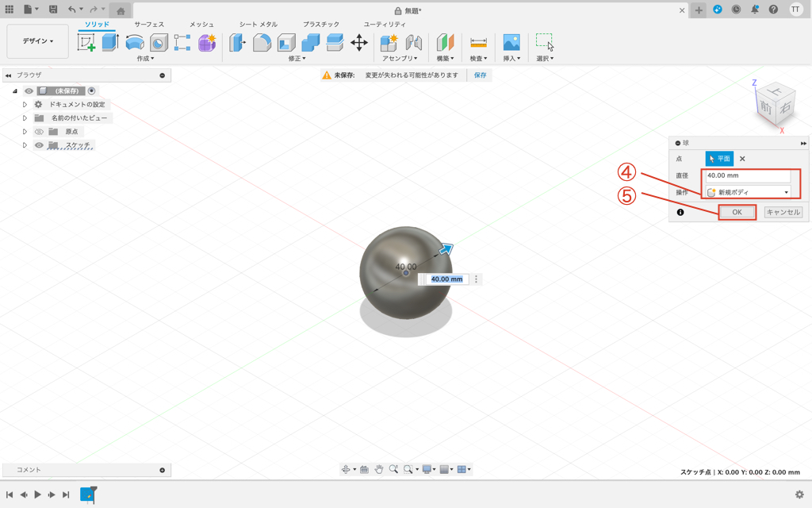
Task: Open timeline settings gear icon
Action: pos(799,495)
